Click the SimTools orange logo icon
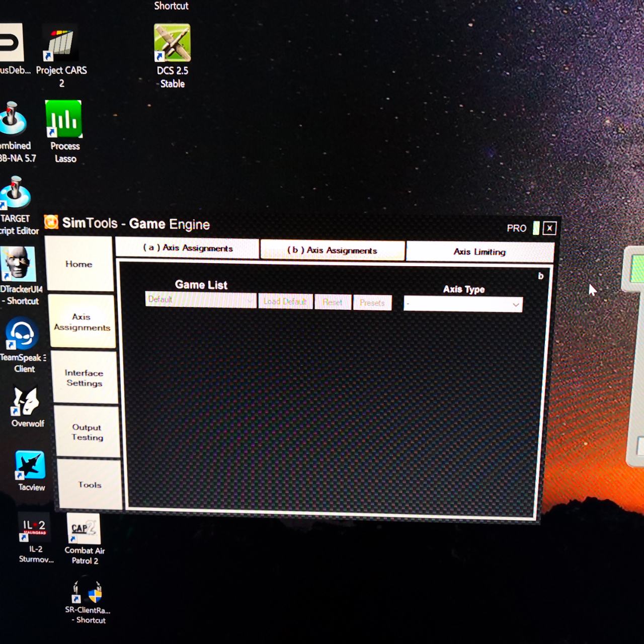 coord(51,222)
